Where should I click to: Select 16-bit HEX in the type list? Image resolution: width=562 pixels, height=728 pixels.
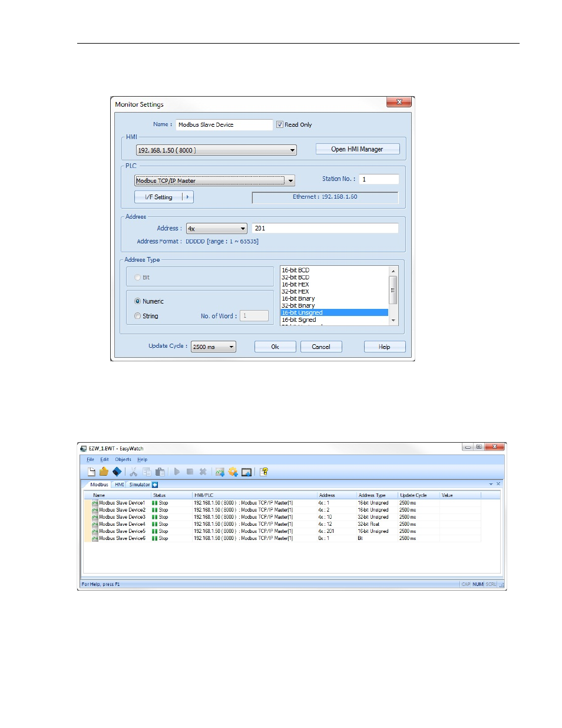(334, 284)
